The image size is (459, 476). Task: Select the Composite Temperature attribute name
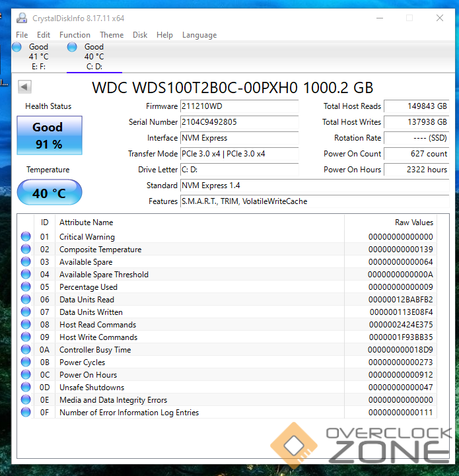(100, 250)
